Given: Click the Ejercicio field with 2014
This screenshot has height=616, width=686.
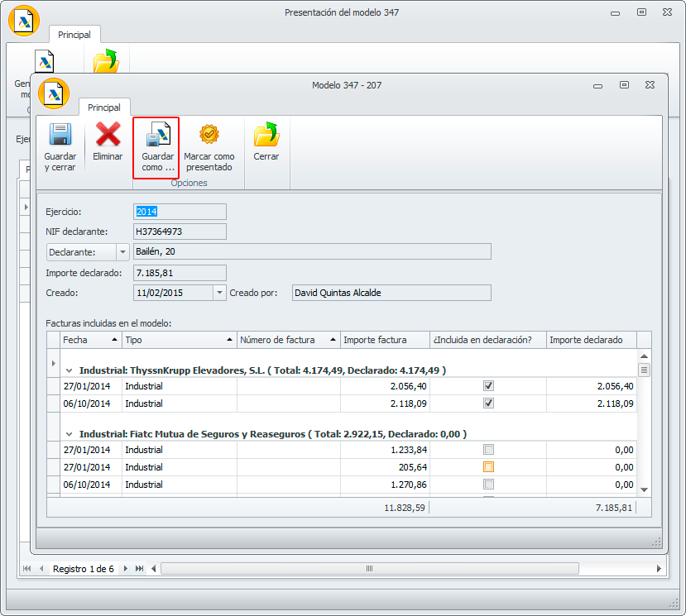Looking at the screenshot, I should pos(180,212).
